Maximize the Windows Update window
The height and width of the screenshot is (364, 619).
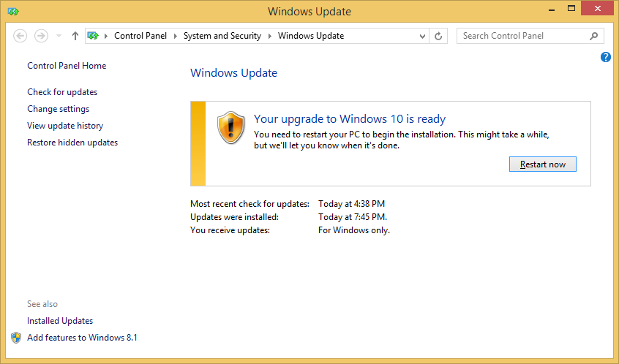click(571, 9)
